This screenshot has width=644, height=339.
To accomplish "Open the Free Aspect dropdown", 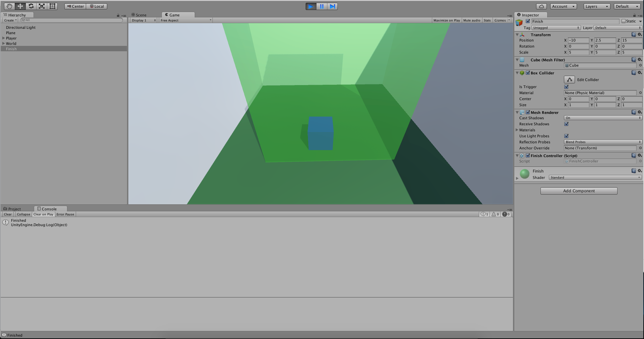I will [185, 20].
